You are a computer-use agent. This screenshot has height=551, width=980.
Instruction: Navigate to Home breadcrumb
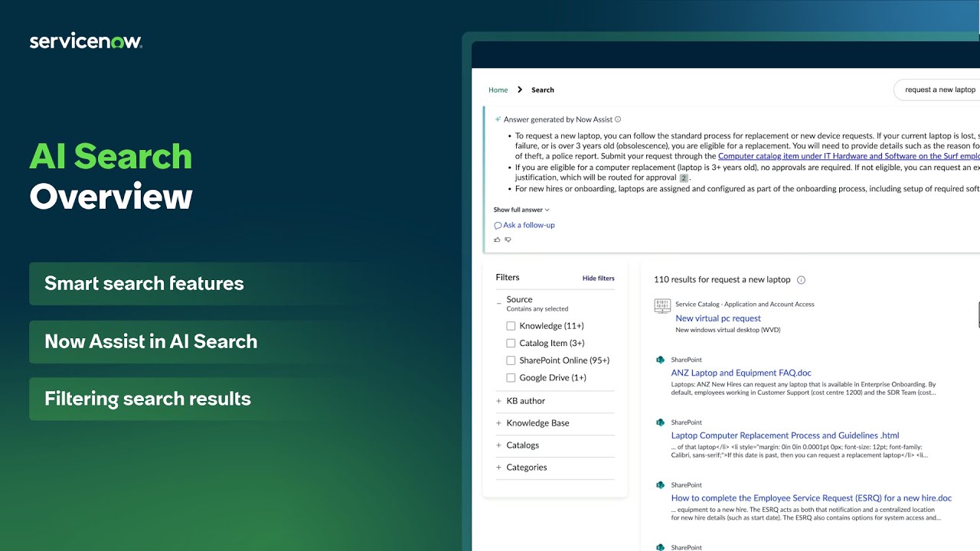pos(498,90)
